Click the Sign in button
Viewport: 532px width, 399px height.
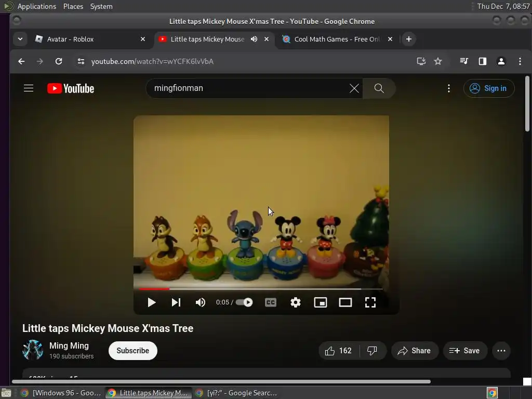[x=488, y=88]
